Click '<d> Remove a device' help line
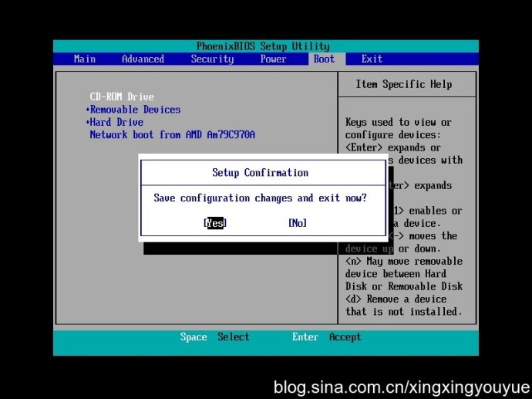 click(396, 299)
